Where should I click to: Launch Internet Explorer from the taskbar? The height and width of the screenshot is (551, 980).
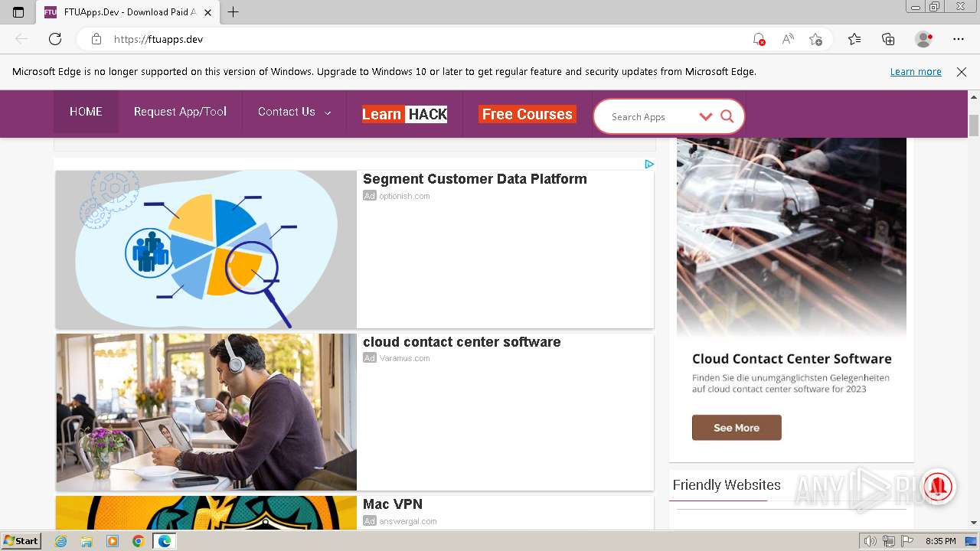[61, 541]
